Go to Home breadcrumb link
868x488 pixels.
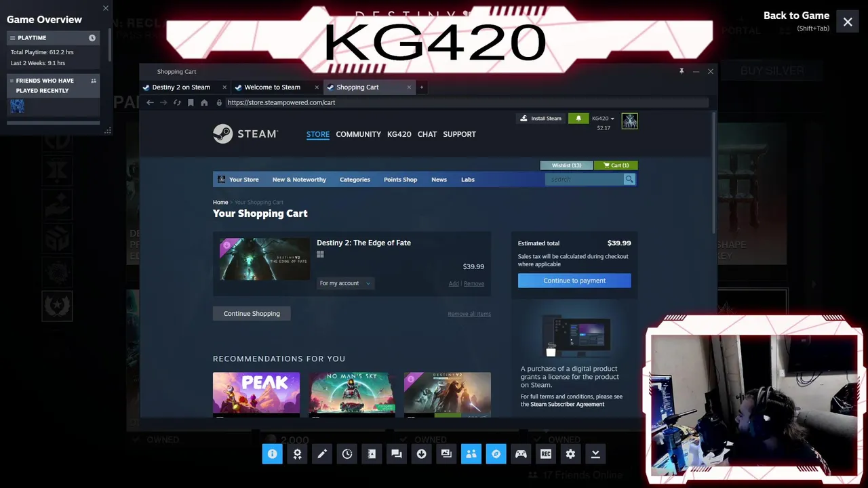pos(220,202)
